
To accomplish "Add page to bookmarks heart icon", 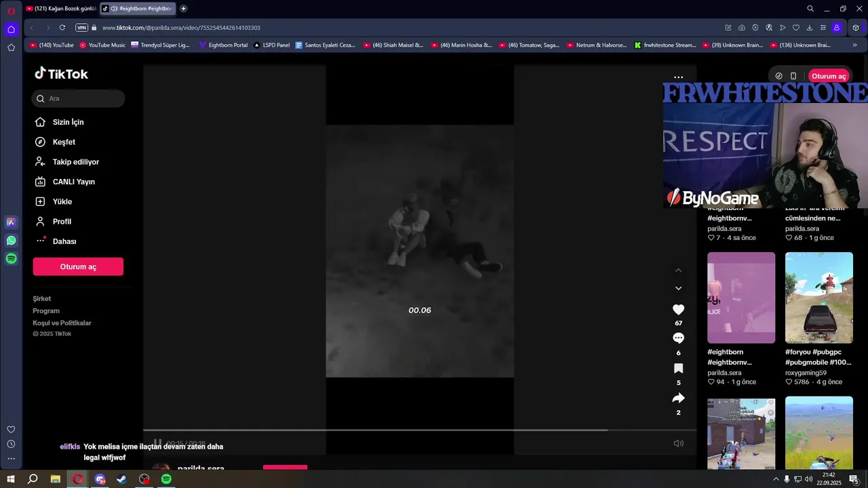I will [x=796, y=28].
